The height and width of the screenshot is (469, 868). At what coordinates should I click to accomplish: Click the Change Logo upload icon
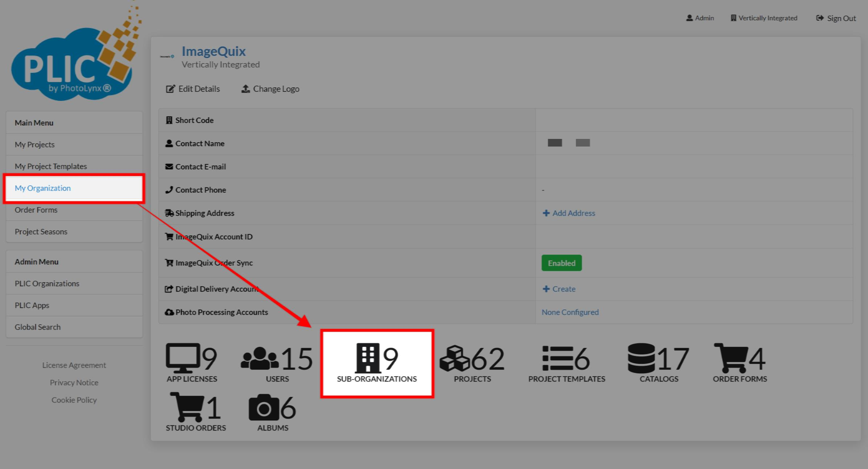point(246,89)
